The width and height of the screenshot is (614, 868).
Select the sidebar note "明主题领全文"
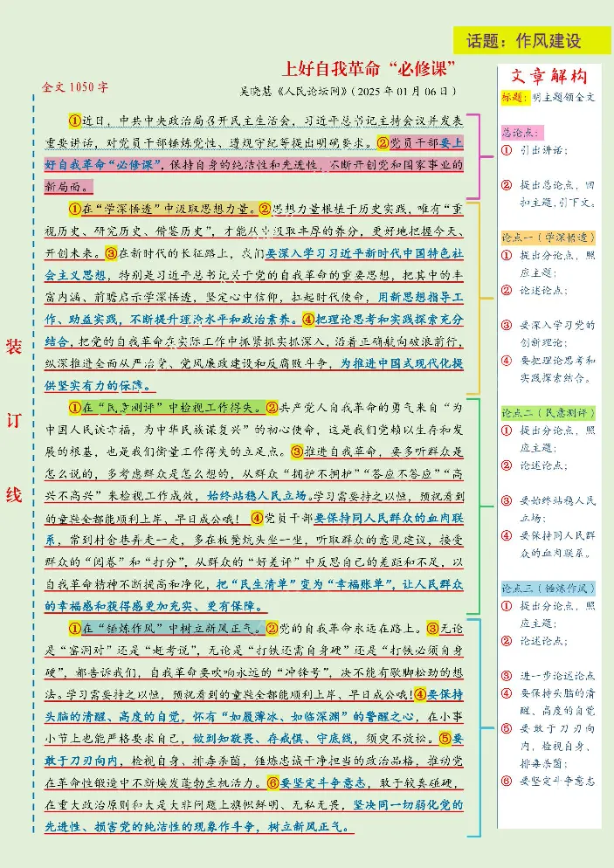tap(563, 98)
